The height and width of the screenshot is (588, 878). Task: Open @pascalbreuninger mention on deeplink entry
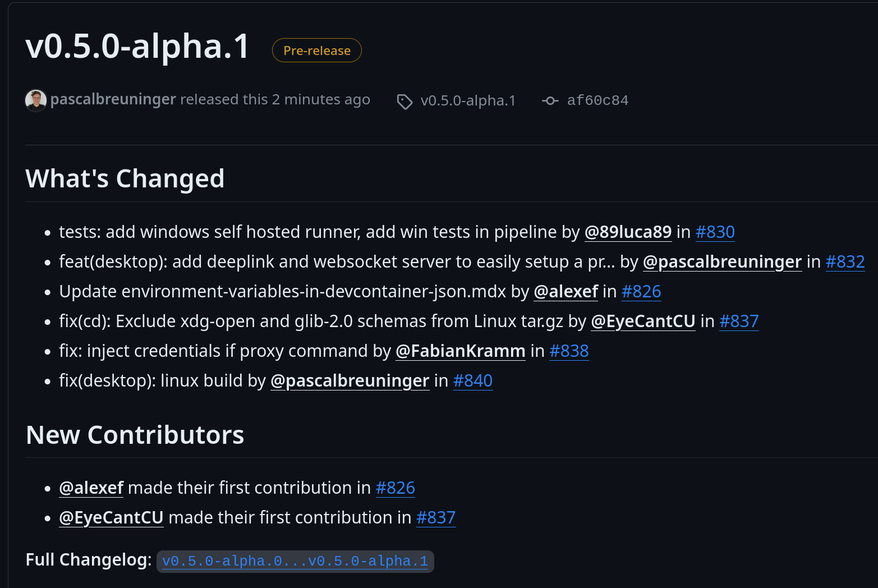[x=722, y=262]
